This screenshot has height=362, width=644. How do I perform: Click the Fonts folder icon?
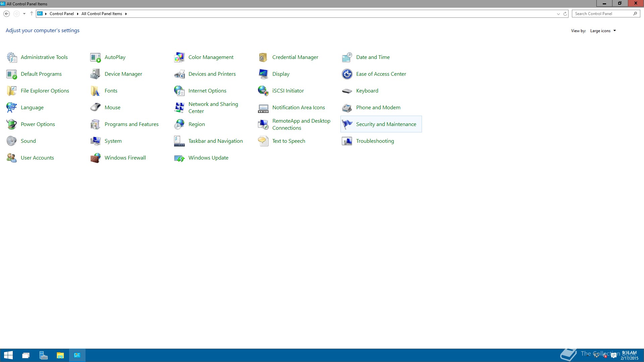coord(96,91)
